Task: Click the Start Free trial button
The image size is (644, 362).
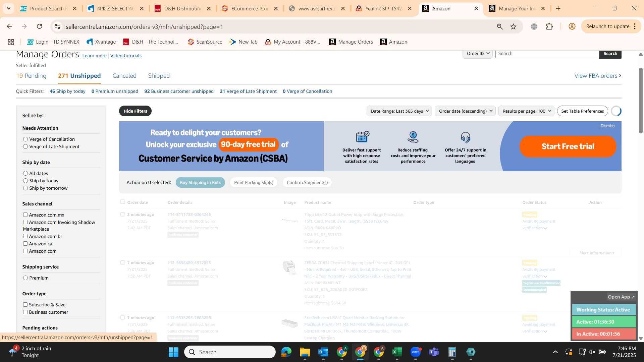Action: (x=568, y=146)
